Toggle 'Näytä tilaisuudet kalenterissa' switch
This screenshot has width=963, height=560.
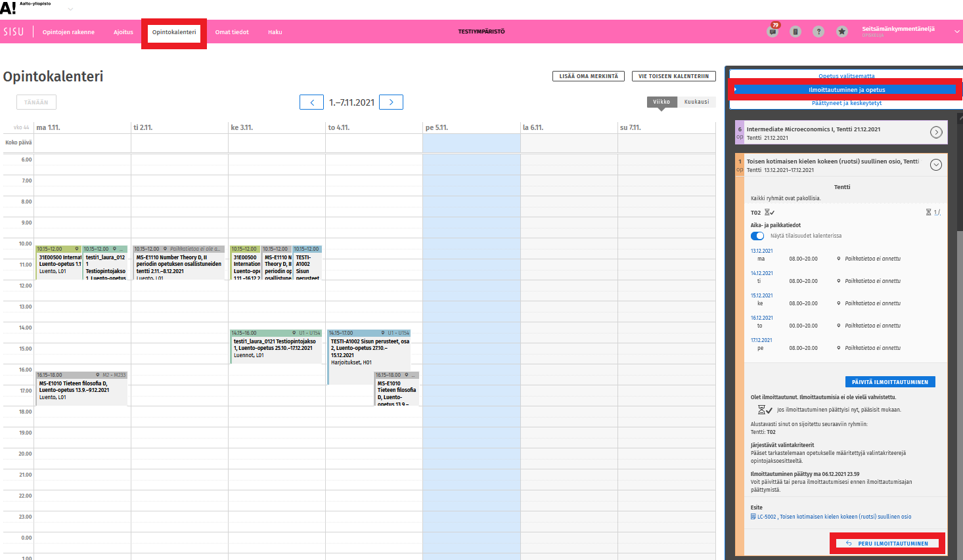point(757,236)
